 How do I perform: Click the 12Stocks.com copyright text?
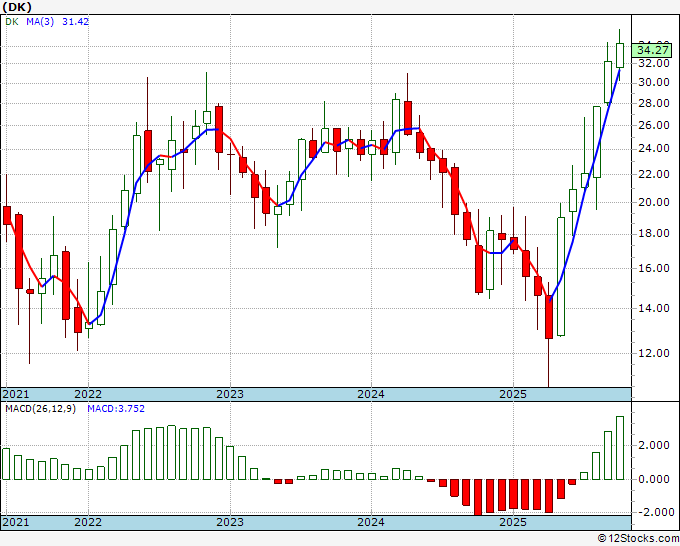[x=638, y=539]
